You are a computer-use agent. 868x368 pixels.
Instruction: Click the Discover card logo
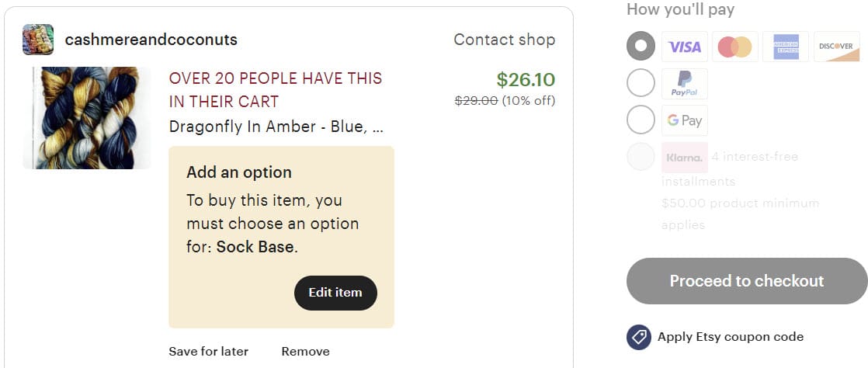tap(835, 47)
